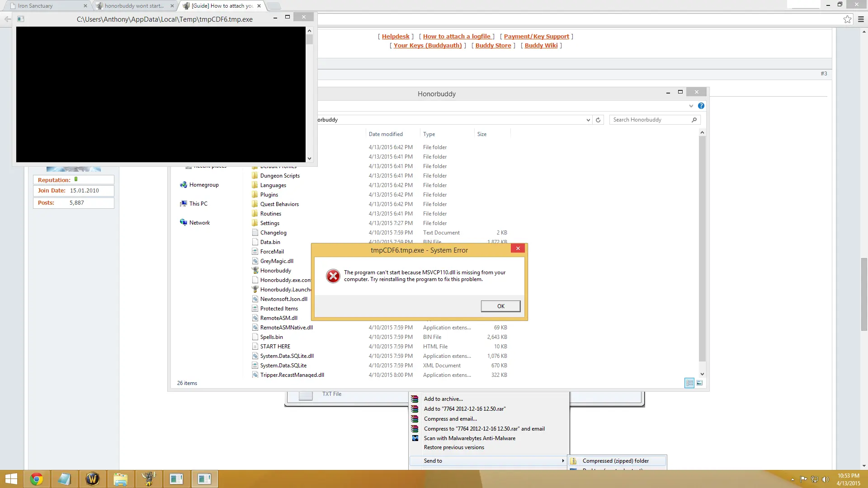
Task: Click the post number #3 link
Action: pyautogui.click(x=824, y=74)
